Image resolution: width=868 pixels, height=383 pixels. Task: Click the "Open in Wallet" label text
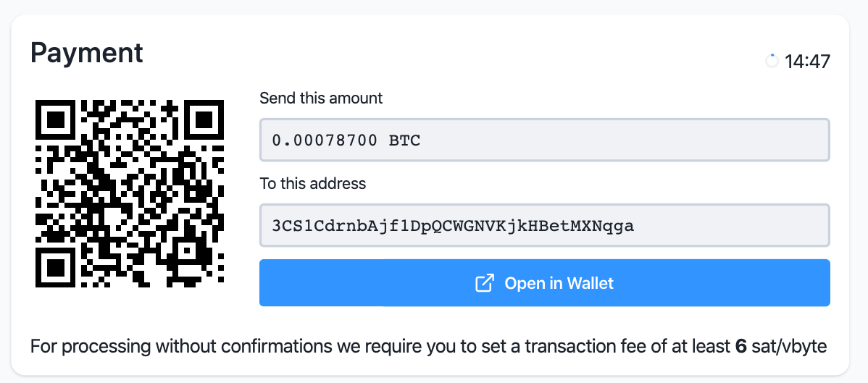(559, 283)
